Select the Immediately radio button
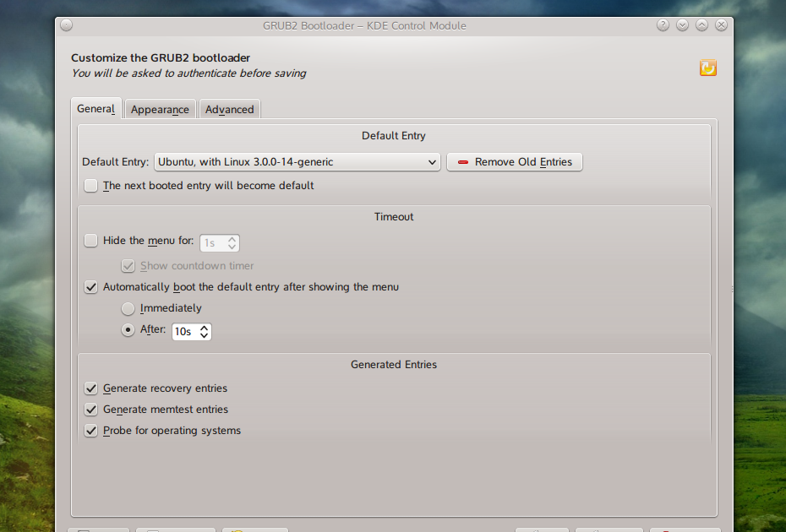Viewport: 786px width, 532px height. click(128, 308)
